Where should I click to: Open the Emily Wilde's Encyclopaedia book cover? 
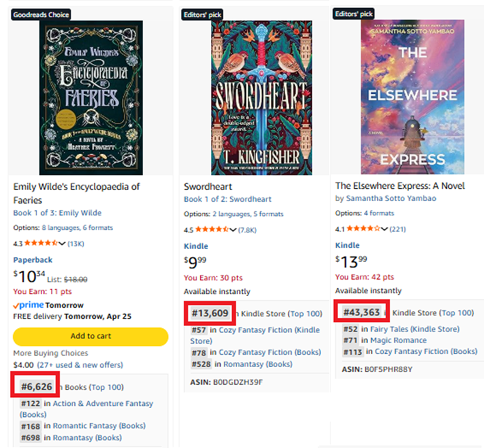(91, 97)
